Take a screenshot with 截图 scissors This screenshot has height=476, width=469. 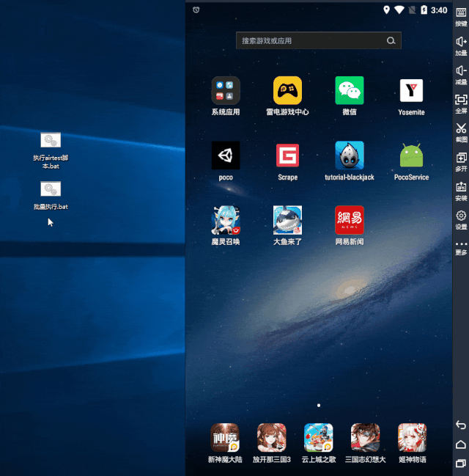coord(461,133)
